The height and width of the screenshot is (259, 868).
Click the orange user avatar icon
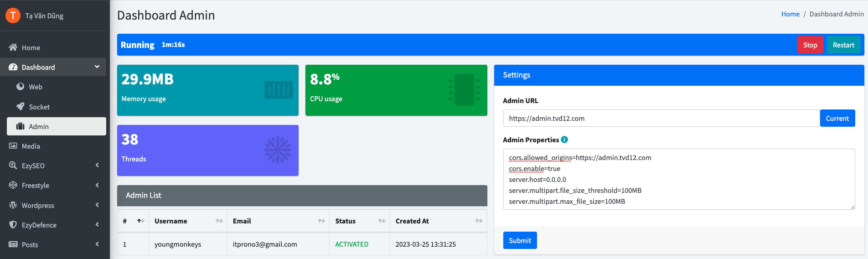13,16
